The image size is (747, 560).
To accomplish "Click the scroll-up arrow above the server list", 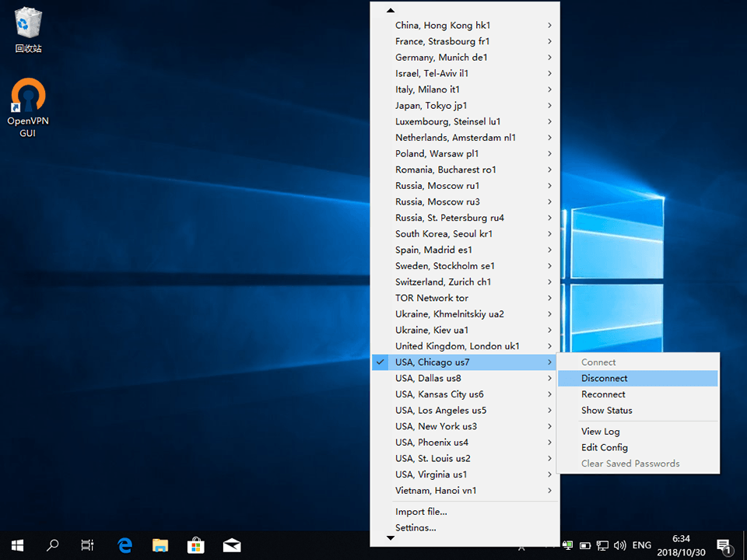I will click(391, 10).
